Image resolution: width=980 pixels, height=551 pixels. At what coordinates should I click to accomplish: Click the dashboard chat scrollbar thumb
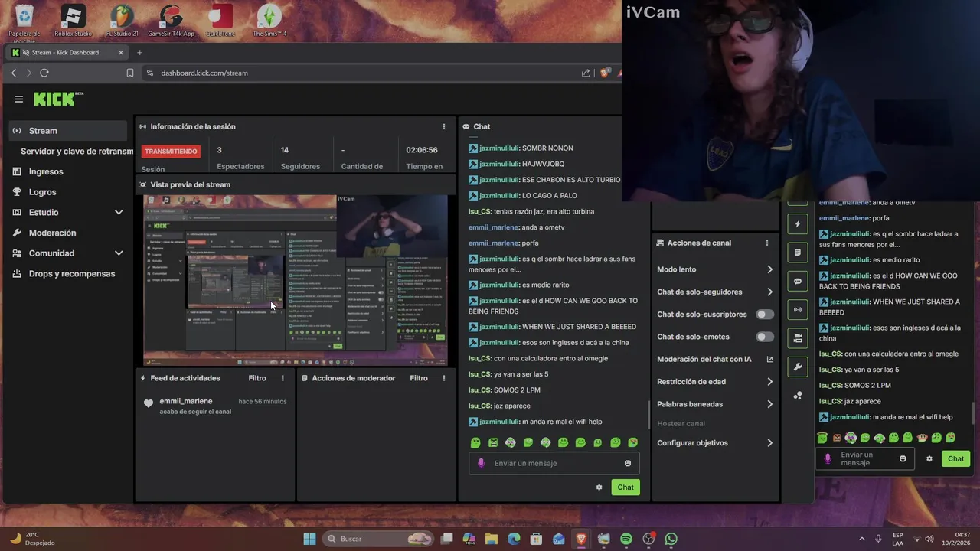tap(649, 416)
